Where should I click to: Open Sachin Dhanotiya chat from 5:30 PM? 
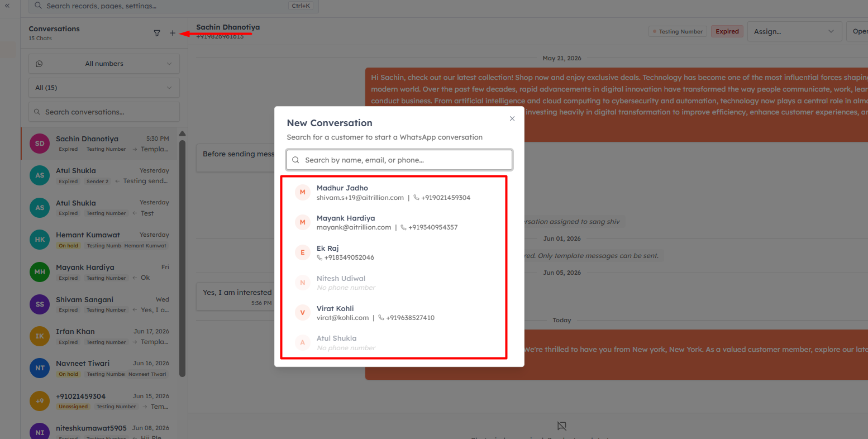pyautogui.click(x=99, y=144)
